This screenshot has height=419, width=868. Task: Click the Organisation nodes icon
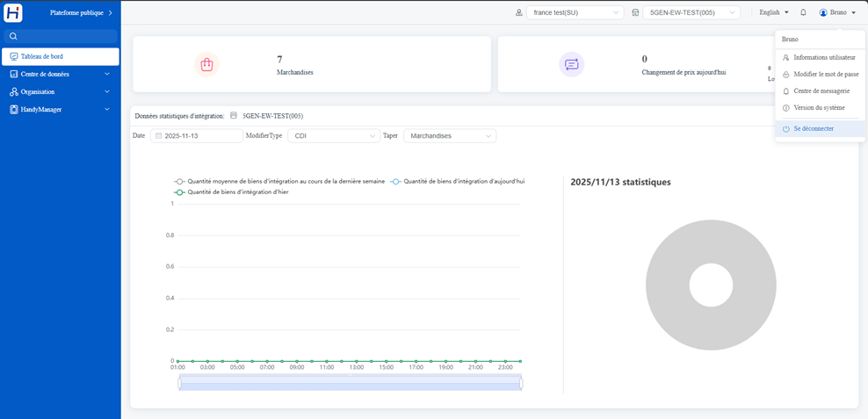point(14,92)
